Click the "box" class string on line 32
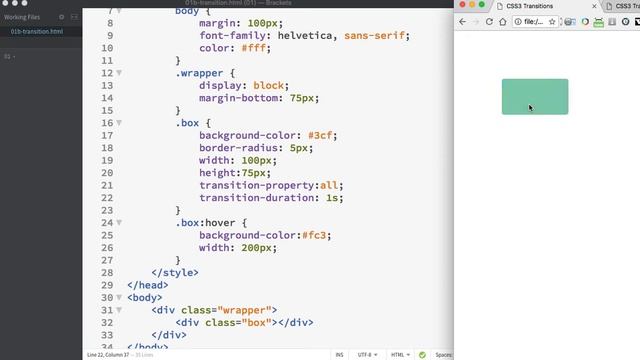 [256, 323]
